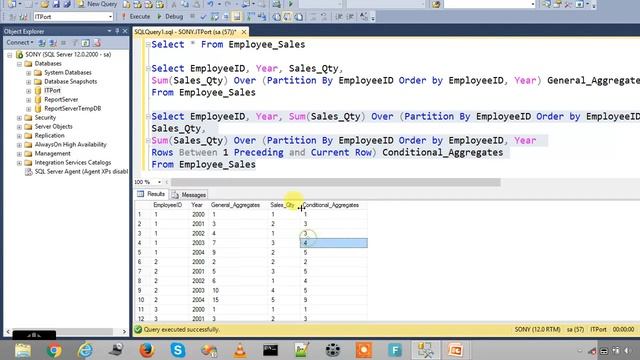
Task: Switch to the SQLQuery1.sql tab
Action: (185, 31)
